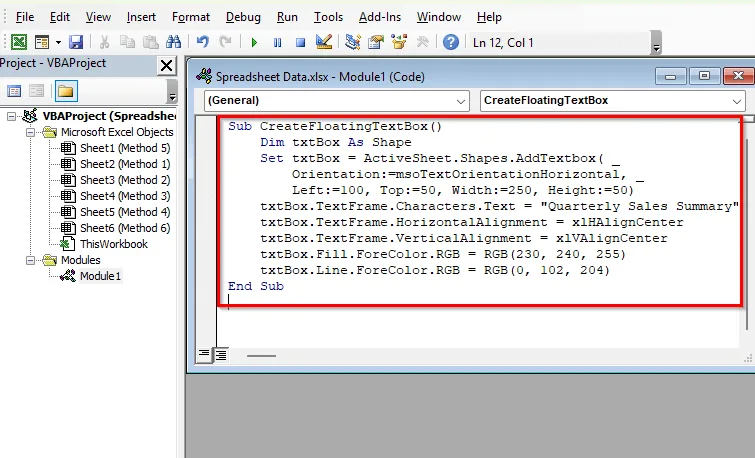Click the Save floppy disk icon
Screen dimensions: 755x458
tap(76, 42)
